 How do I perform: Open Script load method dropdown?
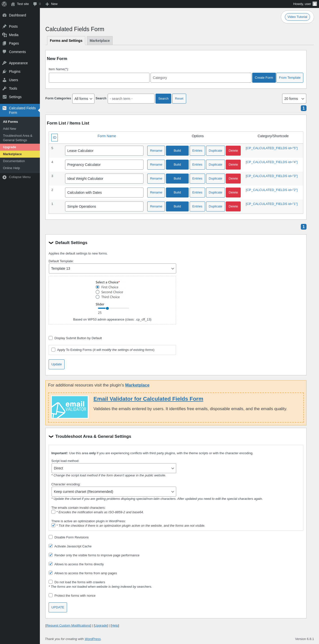point(114,468)
